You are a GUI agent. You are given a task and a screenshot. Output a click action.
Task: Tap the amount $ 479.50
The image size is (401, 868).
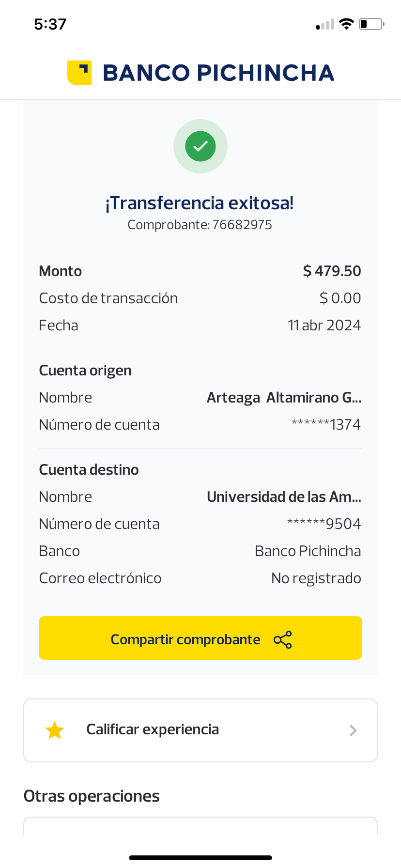pos(332,271)
